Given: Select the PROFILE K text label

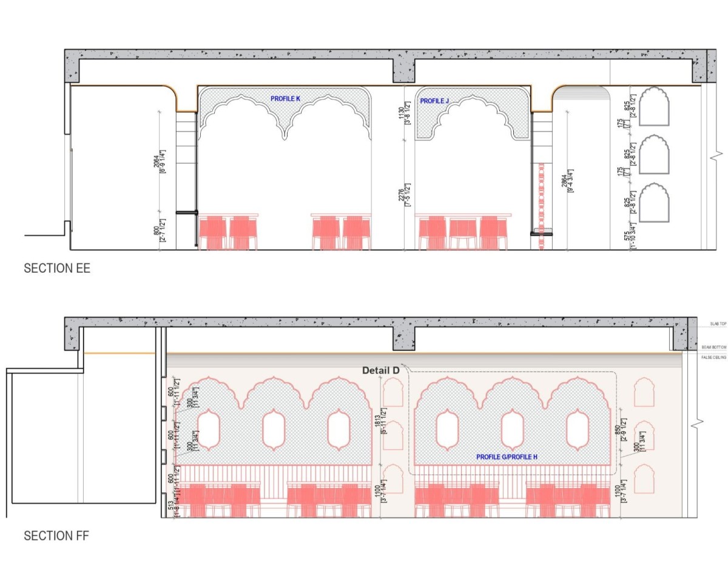Looking at the screenshot, I should tap(286, 98).
